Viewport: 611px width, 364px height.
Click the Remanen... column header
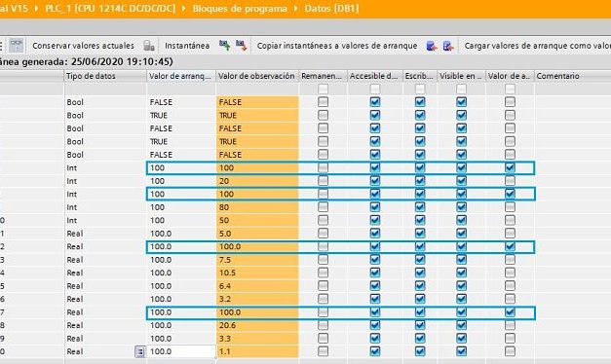[323, 76]
